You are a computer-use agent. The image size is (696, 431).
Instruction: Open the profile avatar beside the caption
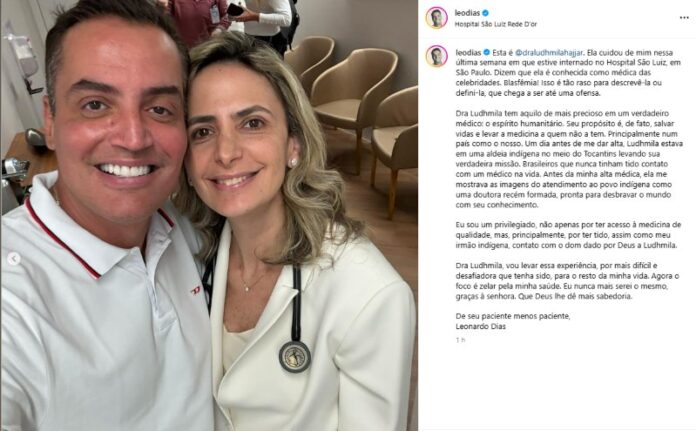point(437,56)
